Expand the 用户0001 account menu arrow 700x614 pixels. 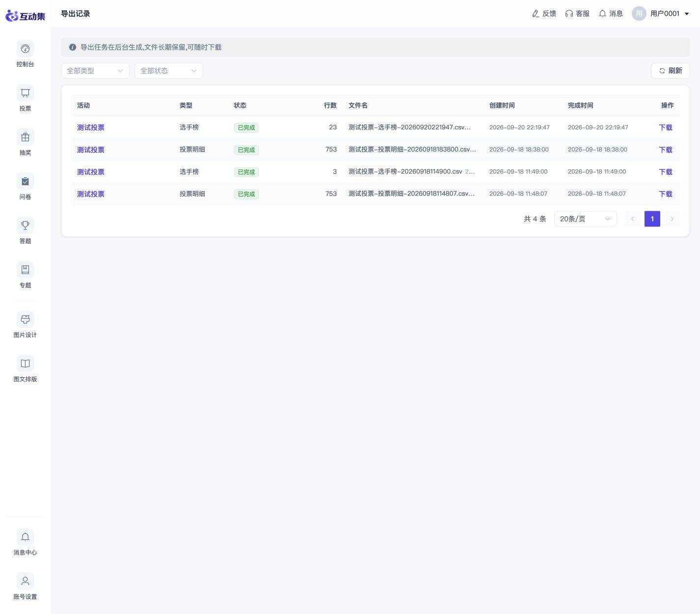(687, 14)
